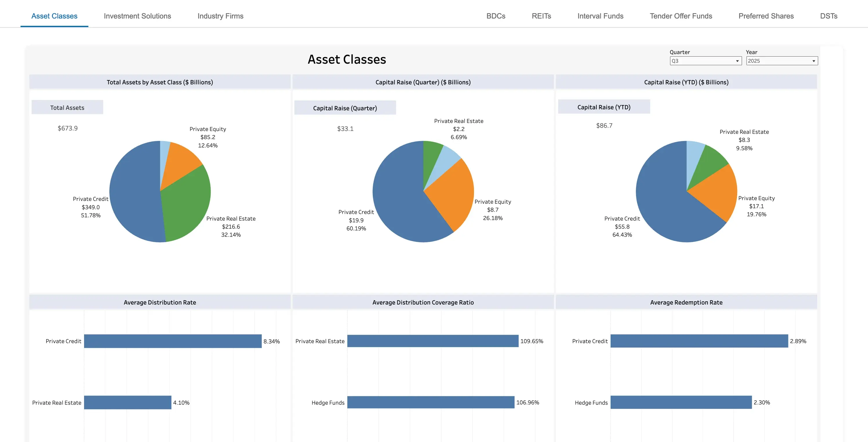Click the Hedge Funds 106.96% coverage ratio bar
Viewport: 868px width, 442px height.
click(x=431, y=402)
